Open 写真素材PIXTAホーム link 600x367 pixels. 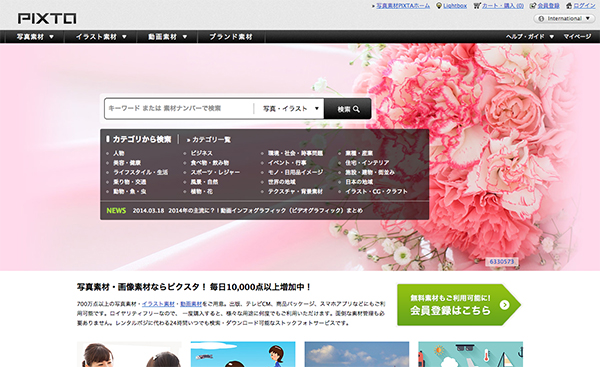[403, 6]
